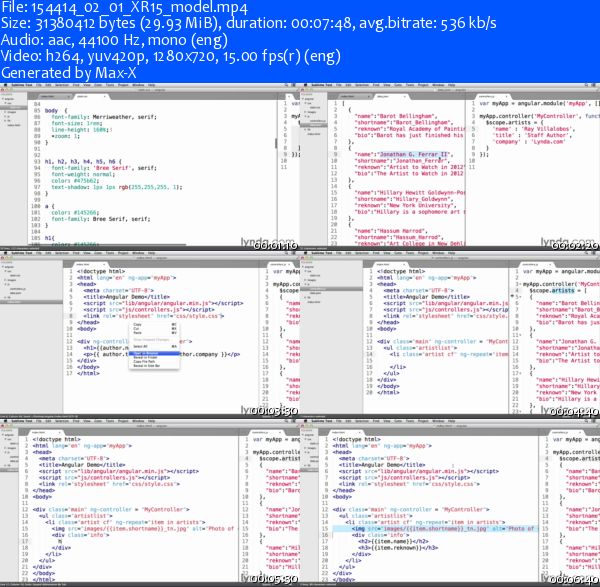This screenshot has height=587, width=600.
Task: Open the File menu in the 00:01:10 frame
Action: coord(39,85)
